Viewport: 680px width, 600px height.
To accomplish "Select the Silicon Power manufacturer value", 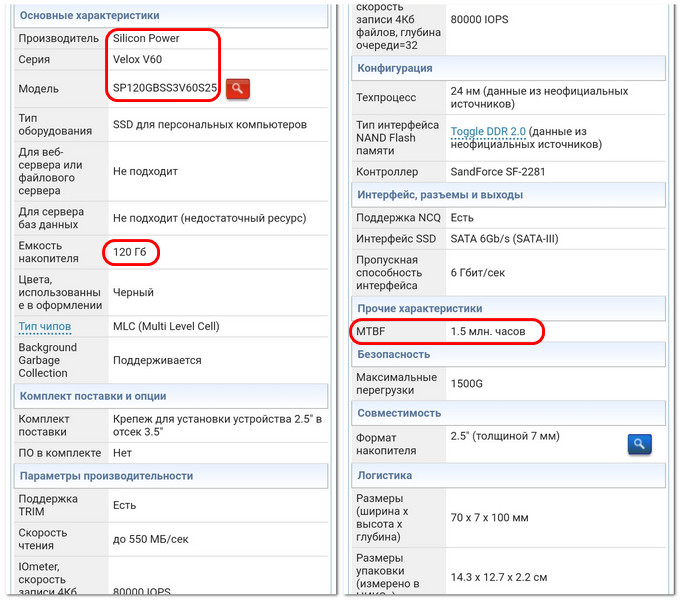I will pyautogui.click(x=146, y=38).
